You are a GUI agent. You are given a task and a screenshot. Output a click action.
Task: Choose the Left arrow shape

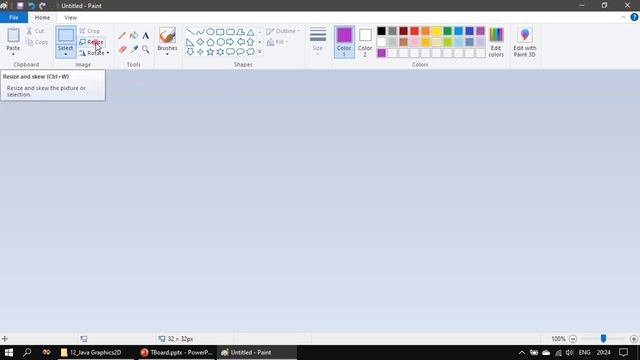point(240,42)
